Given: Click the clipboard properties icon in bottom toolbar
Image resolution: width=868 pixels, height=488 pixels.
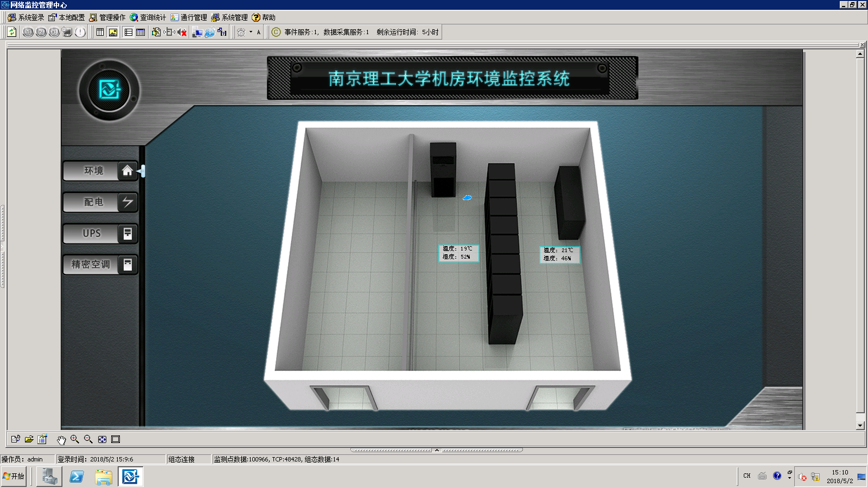Looking at the screenshot, I should 42,439.
